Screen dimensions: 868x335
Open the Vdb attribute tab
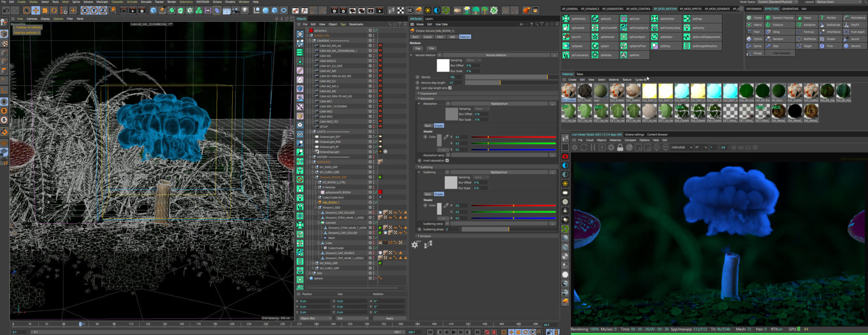tap(452, 37)
